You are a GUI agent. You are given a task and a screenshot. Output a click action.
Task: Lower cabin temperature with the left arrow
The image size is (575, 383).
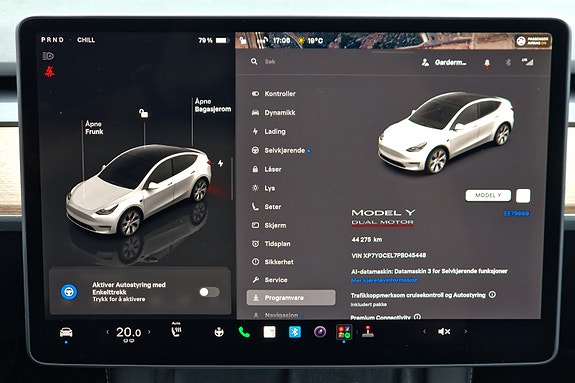point(107,332)
